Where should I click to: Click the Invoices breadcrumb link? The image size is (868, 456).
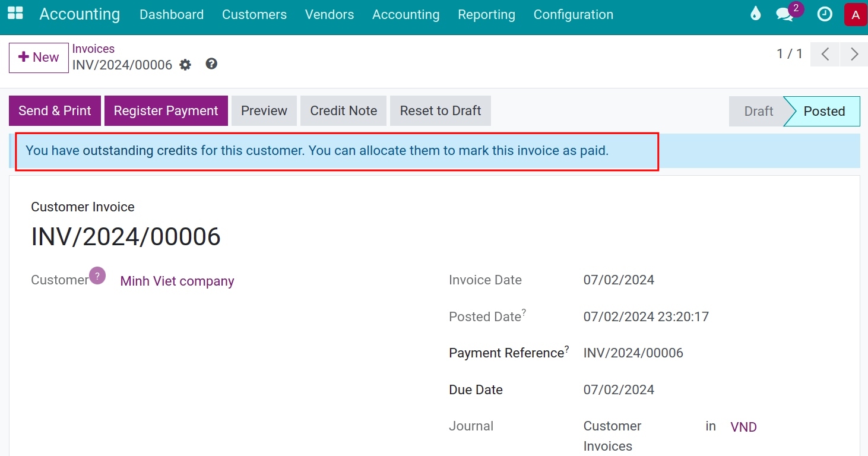93,49
